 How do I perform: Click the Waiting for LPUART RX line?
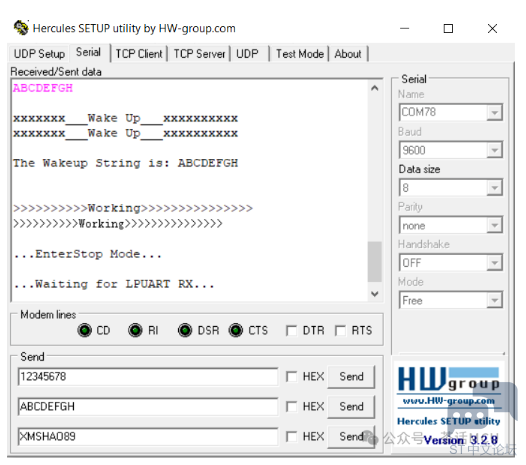point(114,284)
